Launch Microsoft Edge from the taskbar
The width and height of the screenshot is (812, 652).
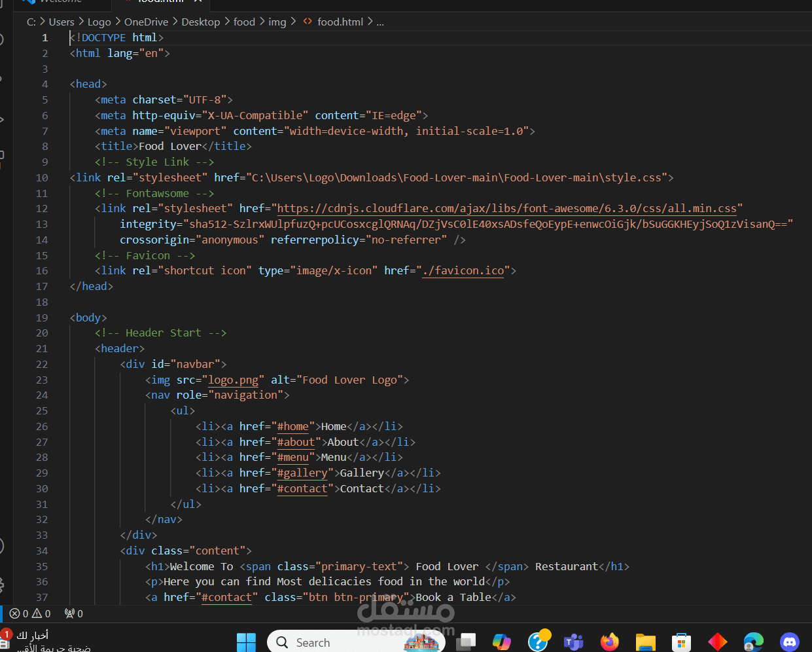[754, 642]
